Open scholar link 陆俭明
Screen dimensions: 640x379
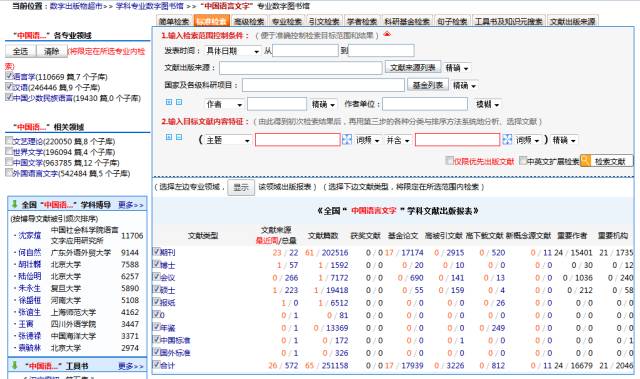(x=30, y=276)
